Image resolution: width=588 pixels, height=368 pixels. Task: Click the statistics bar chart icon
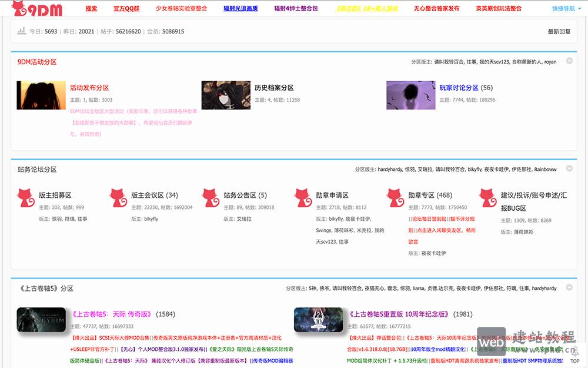click(x=21, y=31)
